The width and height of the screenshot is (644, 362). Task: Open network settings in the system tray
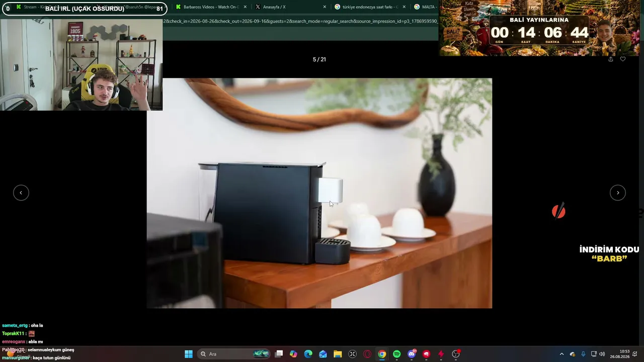tap(594, 354)
